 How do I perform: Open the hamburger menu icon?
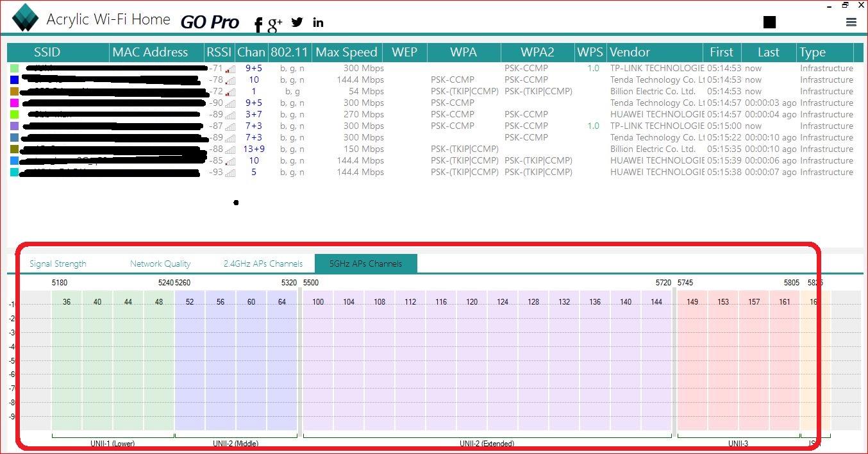point(851,22)
